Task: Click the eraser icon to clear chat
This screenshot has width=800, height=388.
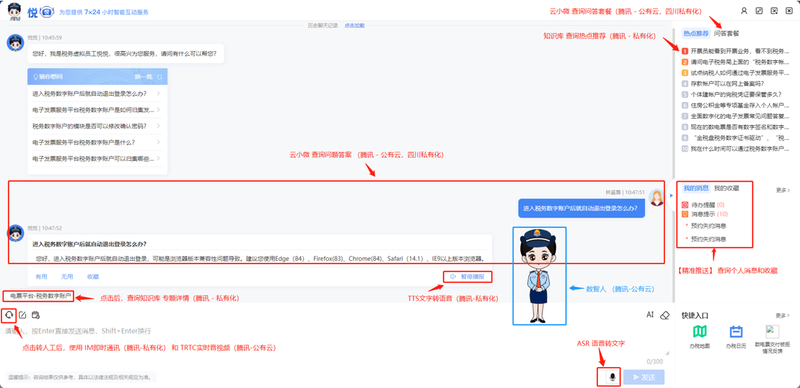Action: (664, 315)
